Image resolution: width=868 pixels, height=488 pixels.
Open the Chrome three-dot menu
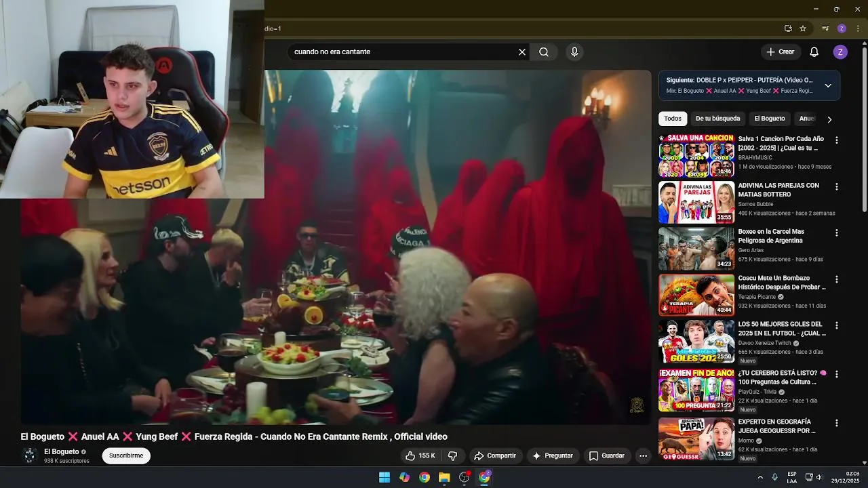858,28
